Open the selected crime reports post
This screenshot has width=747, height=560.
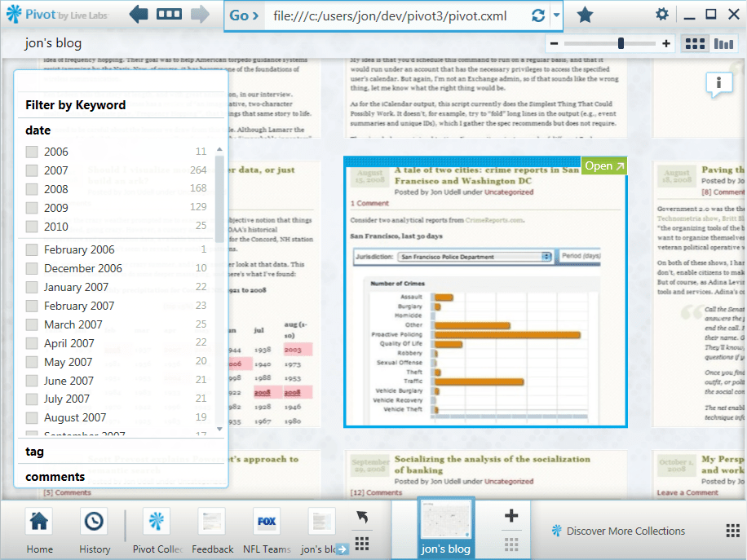[603, 165]
